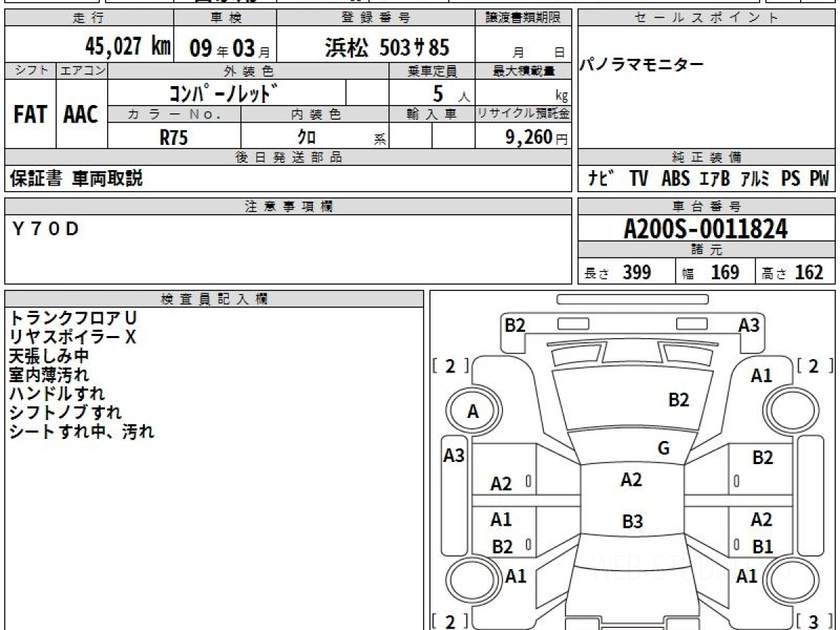Screen dimensions: 840x630
Task: Select the パノラマモニター sales point text
Action: click(641, 65)
